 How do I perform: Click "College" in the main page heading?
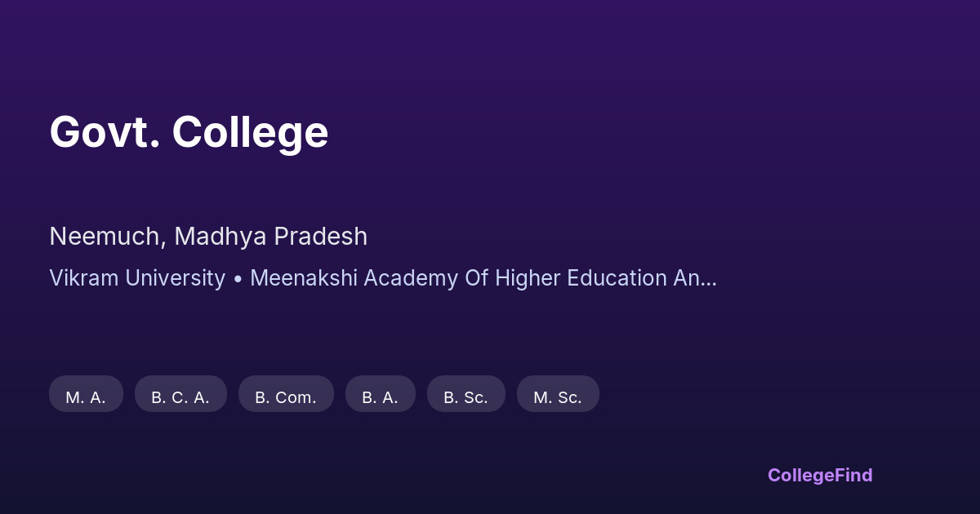pyautogui.click(x=250, y=131)
